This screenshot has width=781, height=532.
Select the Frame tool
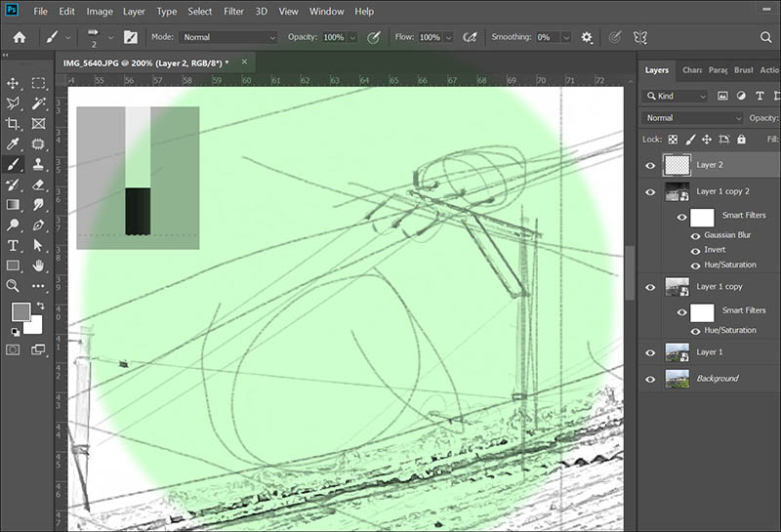point(38,124)
